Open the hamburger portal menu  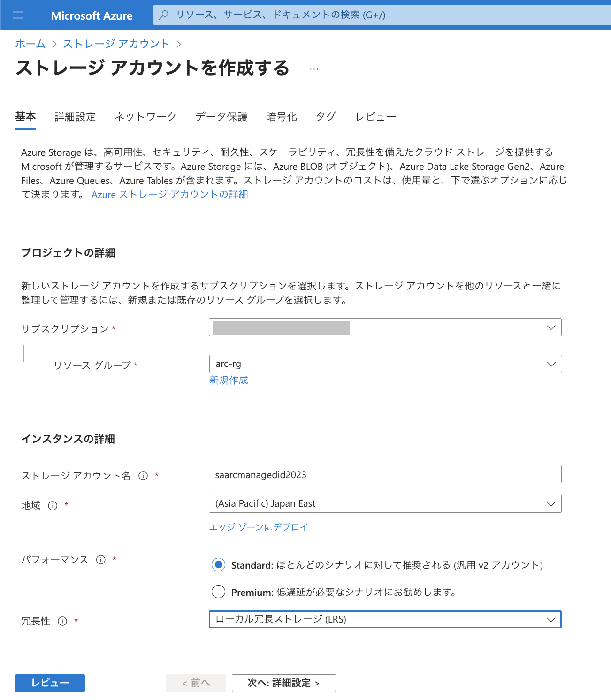[x=18, y=15]
